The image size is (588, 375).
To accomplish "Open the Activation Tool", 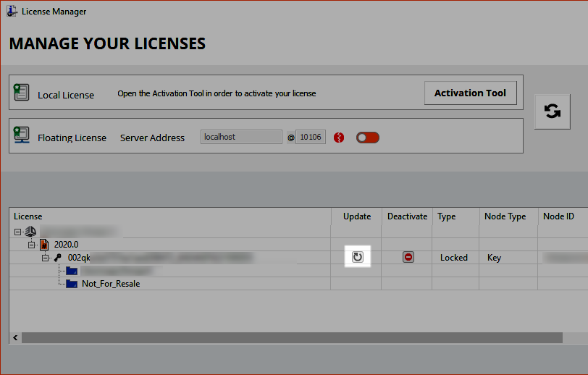I will tap(470, 93).
